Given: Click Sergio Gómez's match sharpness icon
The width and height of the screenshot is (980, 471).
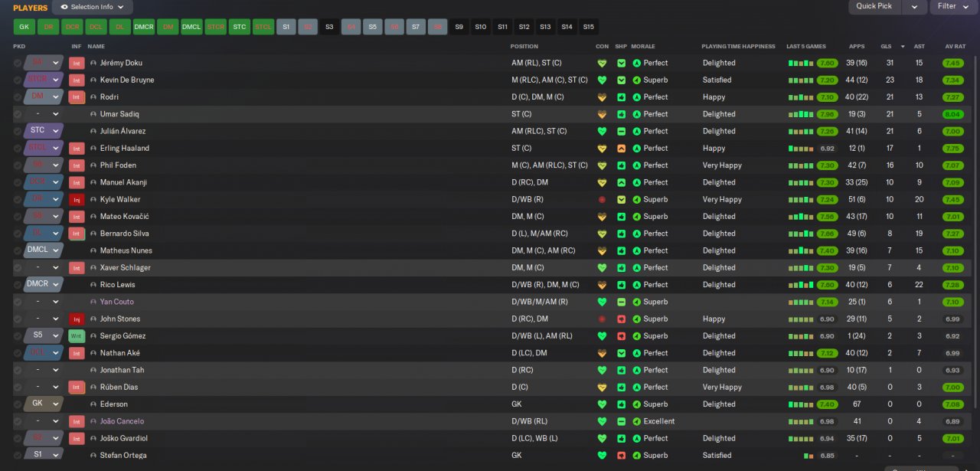Looking at the screenshot, I should point(621,335).
